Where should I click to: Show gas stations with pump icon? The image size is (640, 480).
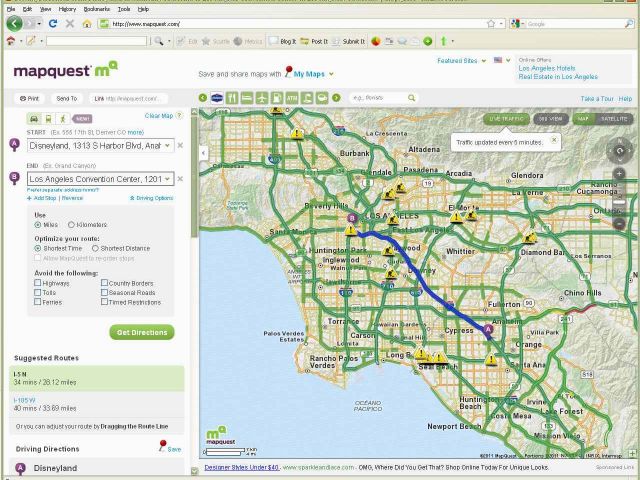(x=277, y=98)
